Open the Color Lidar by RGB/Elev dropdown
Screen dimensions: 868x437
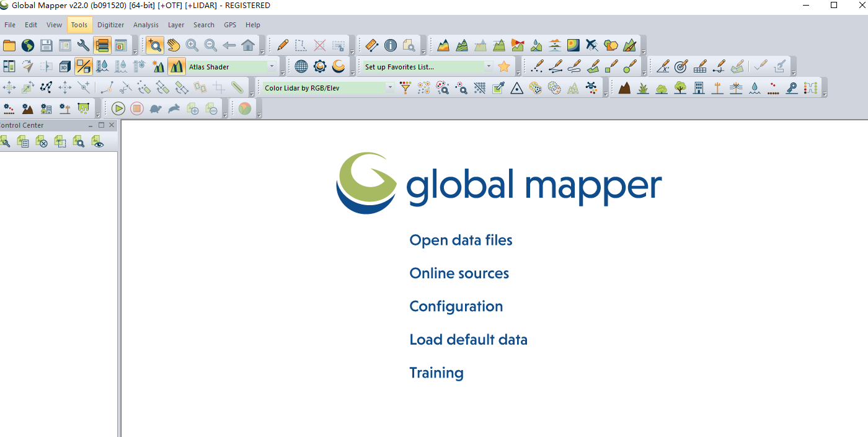click(389, 87)
